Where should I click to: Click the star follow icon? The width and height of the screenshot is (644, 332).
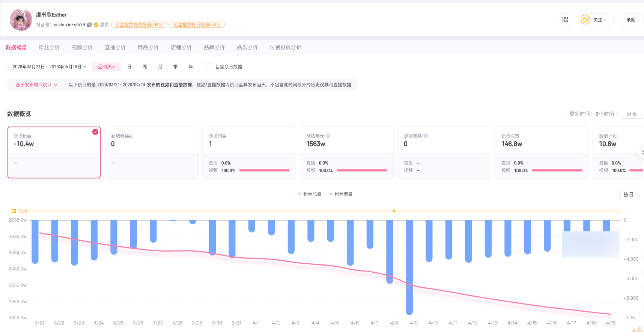(x=585, y=20)
